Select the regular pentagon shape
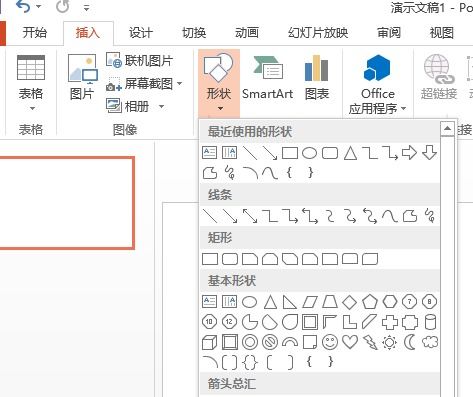The height and width of the screenshot is (397, 473). point(370,302)
